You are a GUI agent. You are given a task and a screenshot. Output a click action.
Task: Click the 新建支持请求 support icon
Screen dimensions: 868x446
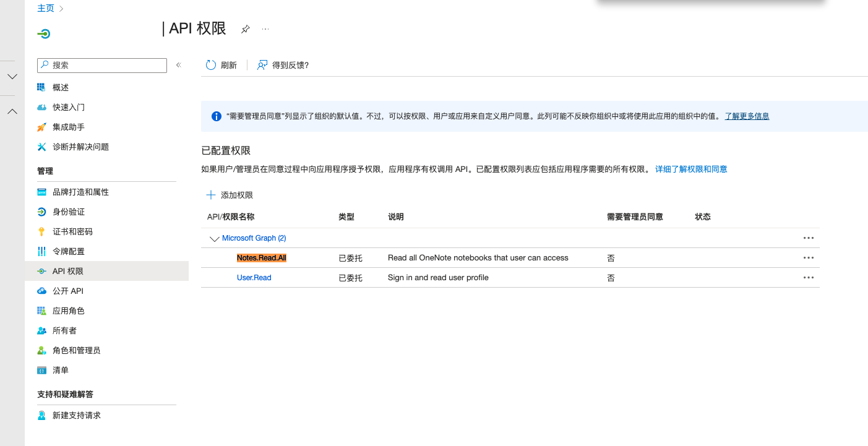(41, 415)
